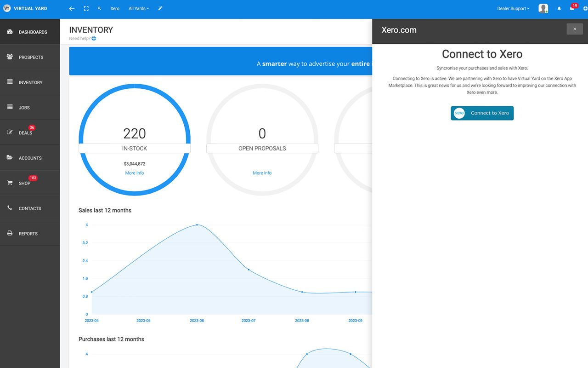This screenshot has height=368, width=588.
Task: Open the Shop menu
Action: [x=30, y=183]
